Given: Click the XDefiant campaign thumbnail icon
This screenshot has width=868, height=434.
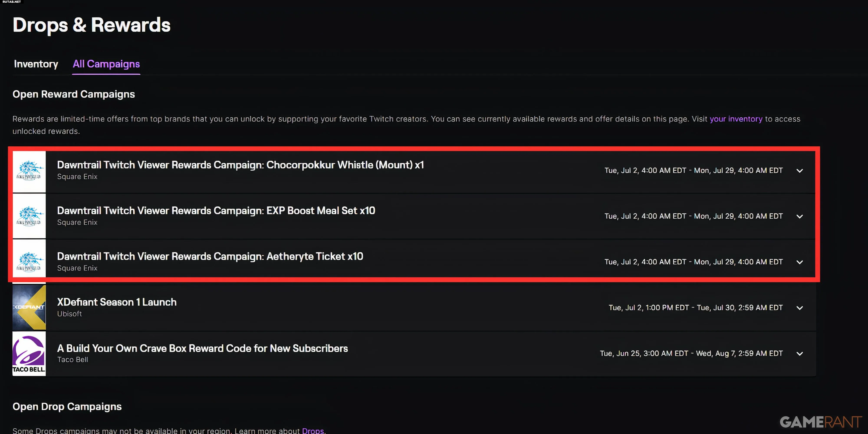Looking at the screenshot, I should click(29, 307).
